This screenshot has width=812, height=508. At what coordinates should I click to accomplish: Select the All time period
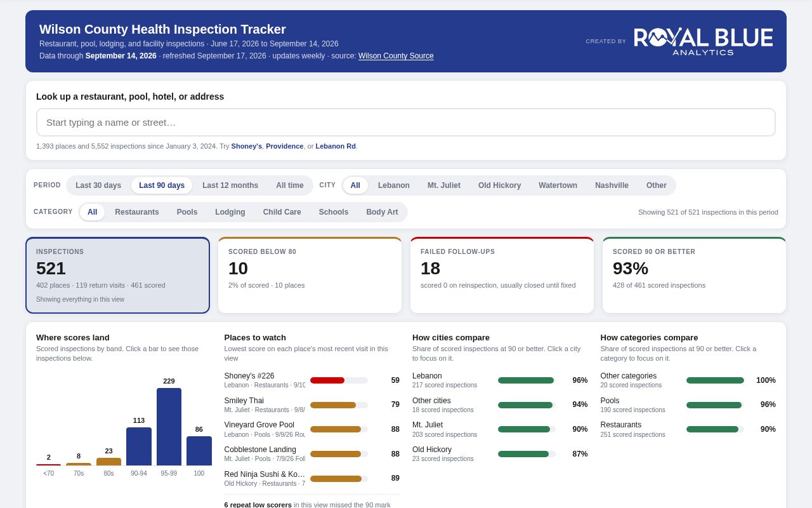point(290,185)
